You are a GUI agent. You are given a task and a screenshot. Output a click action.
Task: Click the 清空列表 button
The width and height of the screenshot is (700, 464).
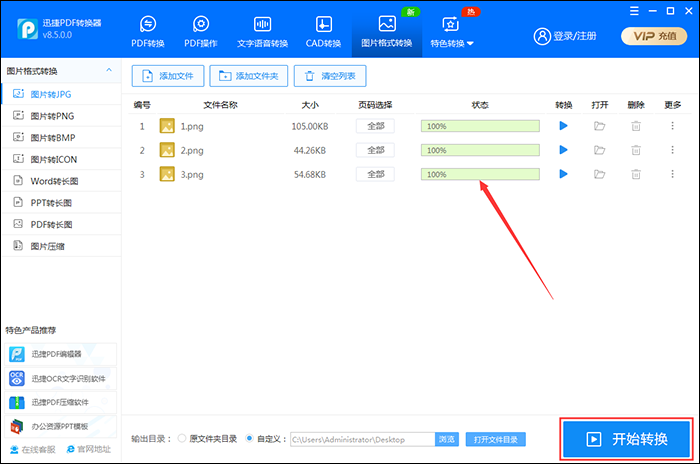click(x=330, y=76)
